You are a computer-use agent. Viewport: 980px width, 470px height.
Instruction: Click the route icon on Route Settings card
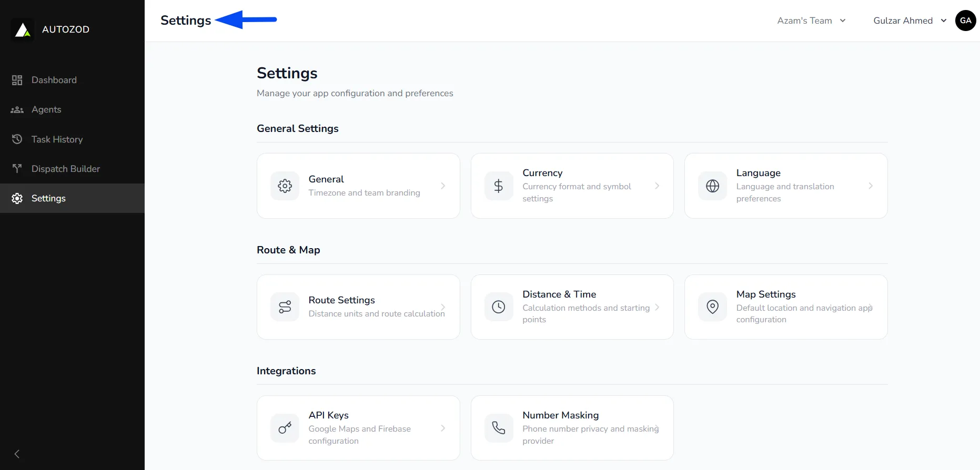click(285, 307)
